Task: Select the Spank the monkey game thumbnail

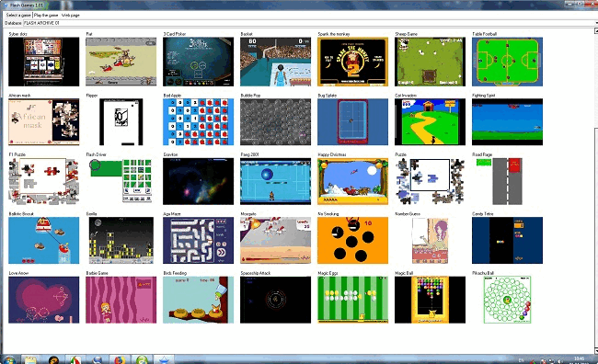Action: 352,62
